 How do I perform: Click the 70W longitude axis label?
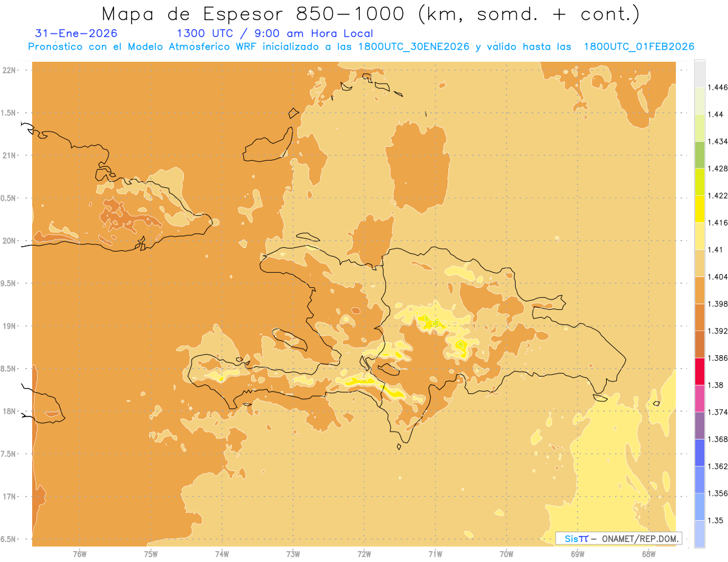pyautogui.click(x=506, y=554)
